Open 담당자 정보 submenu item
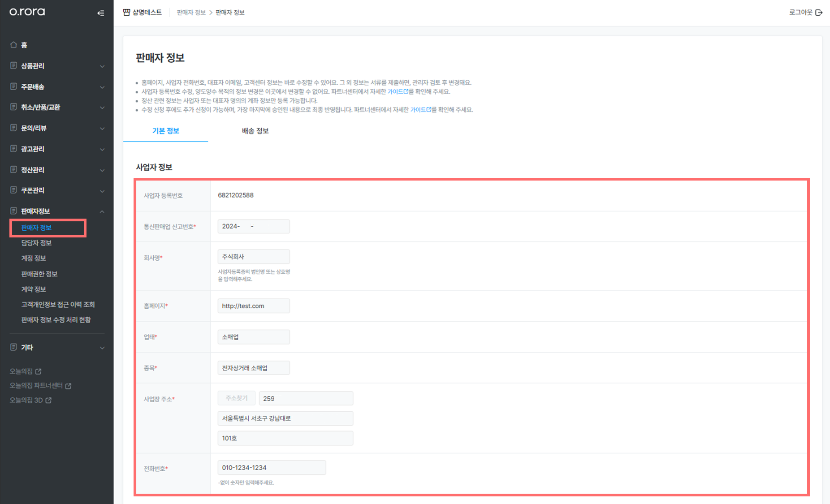Image resolution: width=830 pixels, height=504 pixels. pos(36,243)
